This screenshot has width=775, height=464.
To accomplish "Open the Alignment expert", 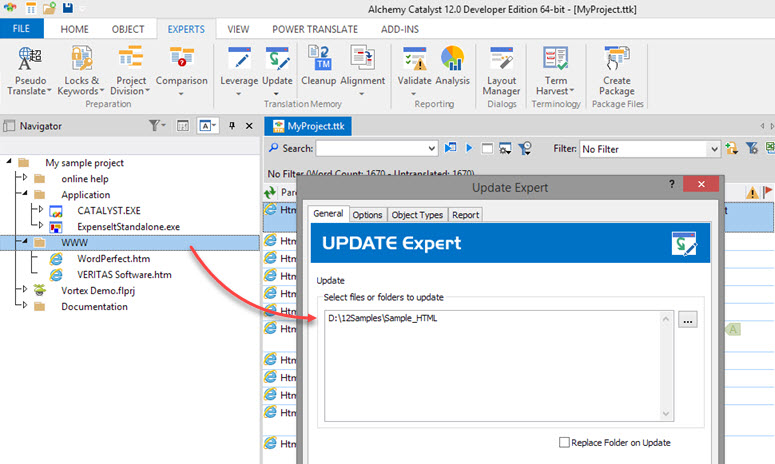I will [362, 71].
